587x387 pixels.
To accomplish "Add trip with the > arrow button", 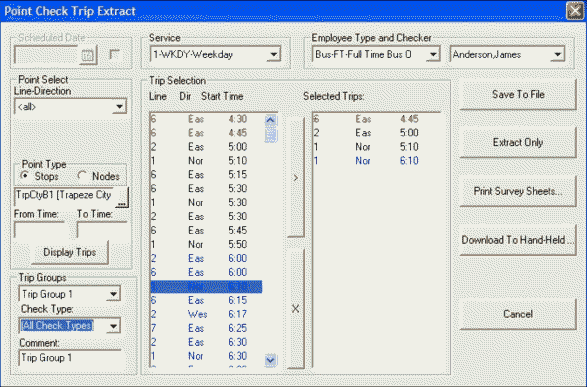I will [x=296, y=178].
